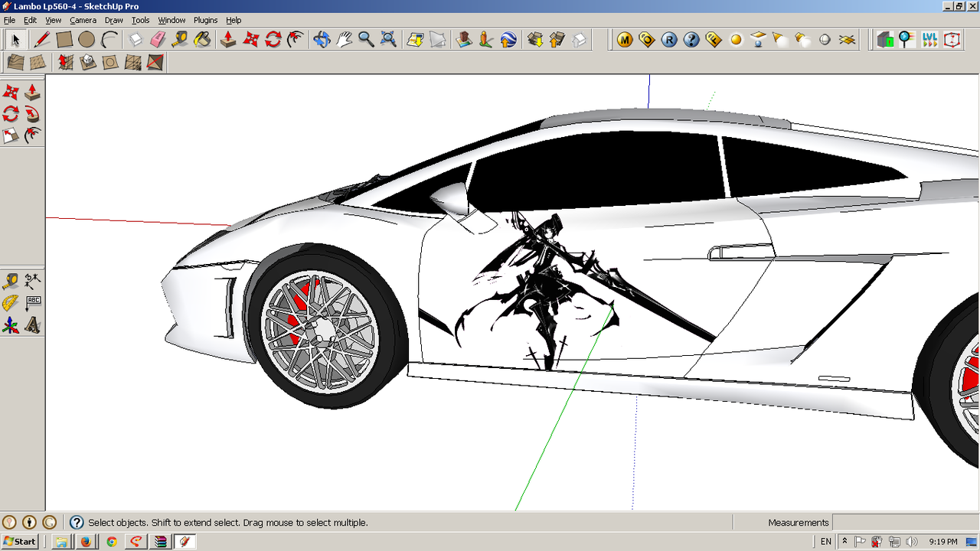The image size is (980, 551).
Task: Open Get Models from 3D Warehouse
Action: point(535,39)
